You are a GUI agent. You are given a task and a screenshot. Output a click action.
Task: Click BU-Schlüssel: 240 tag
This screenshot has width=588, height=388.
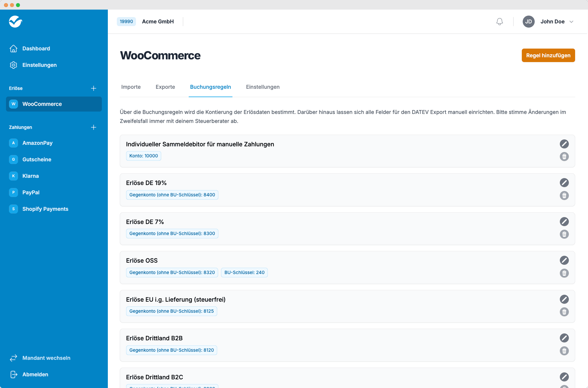(244, 273)
